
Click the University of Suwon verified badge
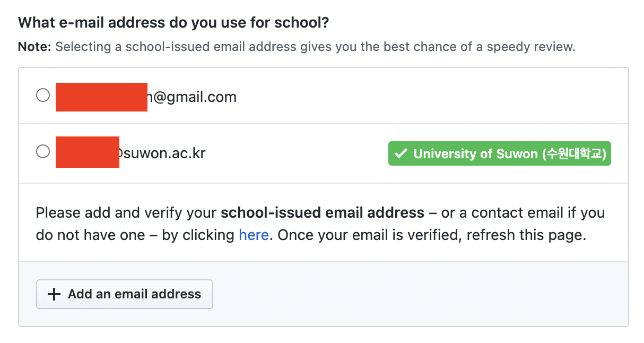499,153
